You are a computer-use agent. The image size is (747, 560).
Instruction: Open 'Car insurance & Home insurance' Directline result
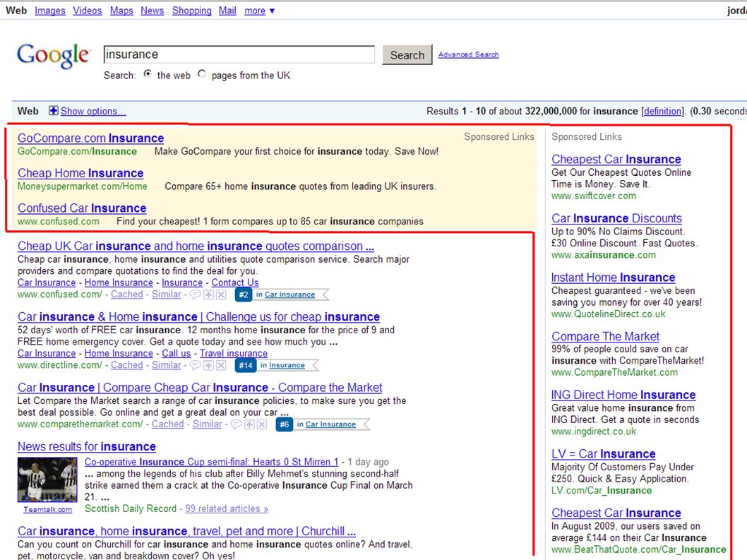[198, 317]
